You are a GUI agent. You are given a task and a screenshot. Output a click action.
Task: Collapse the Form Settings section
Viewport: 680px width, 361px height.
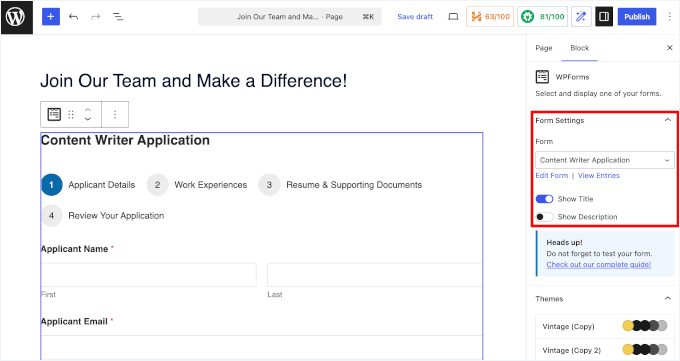tap(668, 120)
